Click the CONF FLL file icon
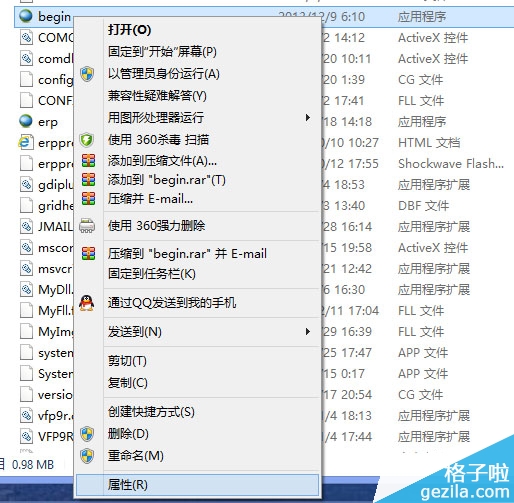Screen dimensions: 514x503 26,100
